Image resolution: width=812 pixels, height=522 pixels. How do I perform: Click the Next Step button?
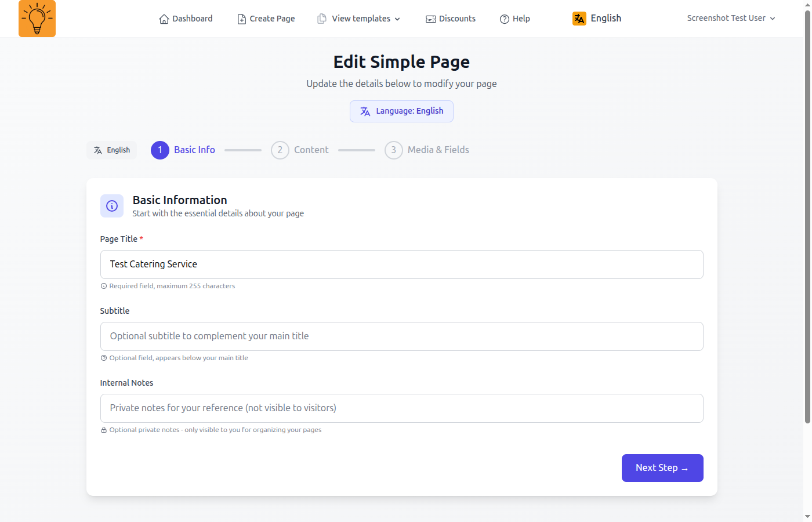pos(662,468)
